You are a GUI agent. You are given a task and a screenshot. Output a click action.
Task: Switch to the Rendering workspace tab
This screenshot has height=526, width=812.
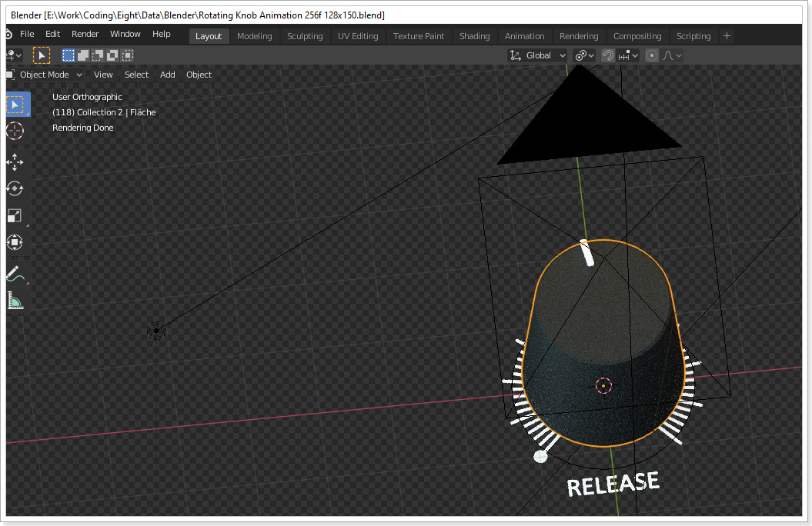tap(579, 36)
